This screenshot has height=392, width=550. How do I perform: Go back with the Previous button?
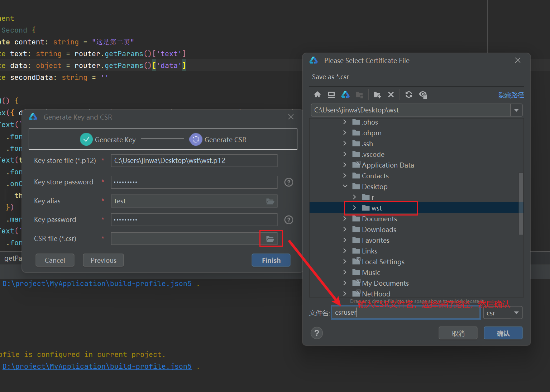point(103,260)
